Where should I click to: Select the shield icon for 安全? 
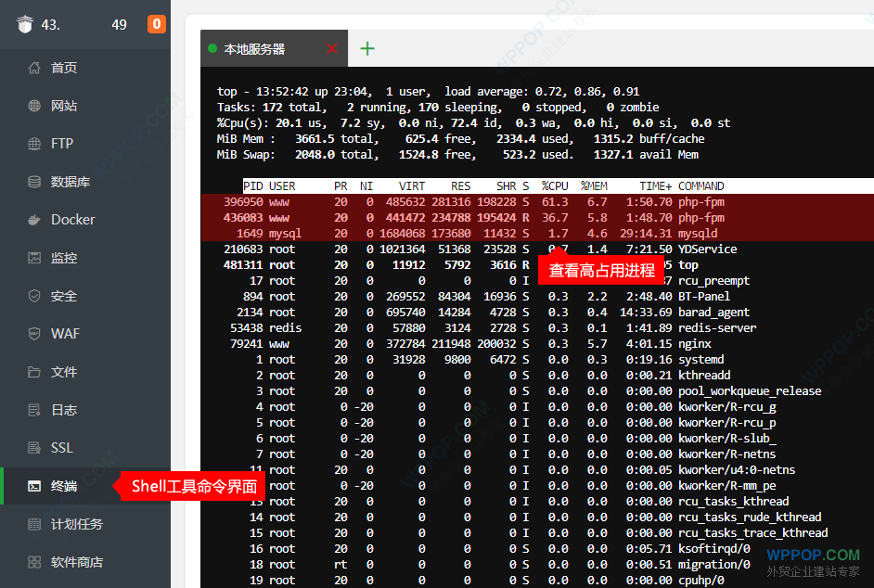34,296
